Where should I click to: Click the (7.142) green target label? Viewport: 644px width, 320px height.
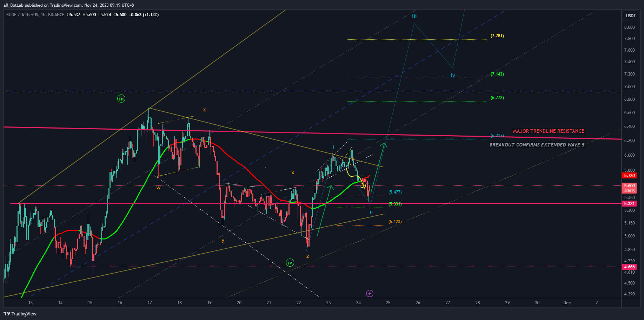coord(497,74)
